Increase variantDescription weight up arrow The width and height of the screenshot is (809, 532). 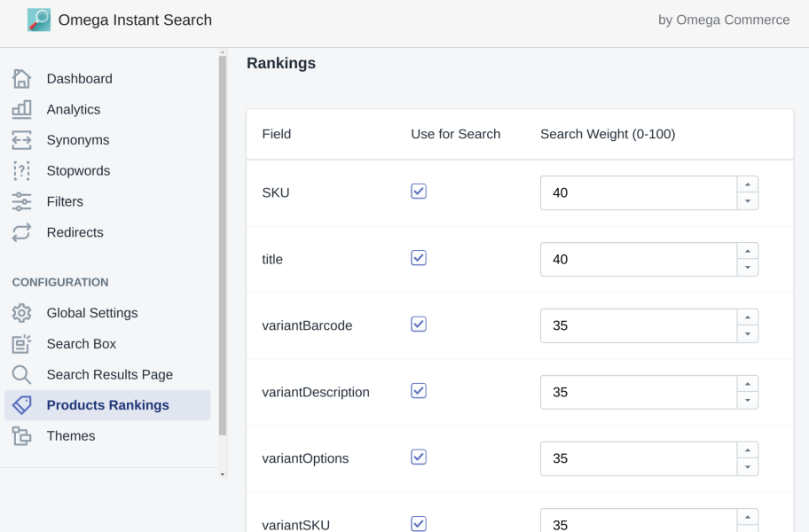click(748, 384)
